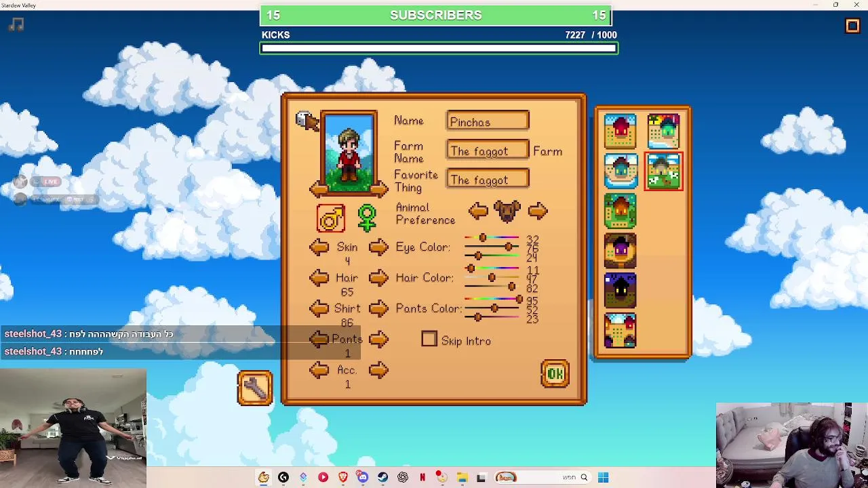The width and height of the screenshot is (868, 488).
Task: Choose the Beach farm type icon
Action: tap(663, 131)
